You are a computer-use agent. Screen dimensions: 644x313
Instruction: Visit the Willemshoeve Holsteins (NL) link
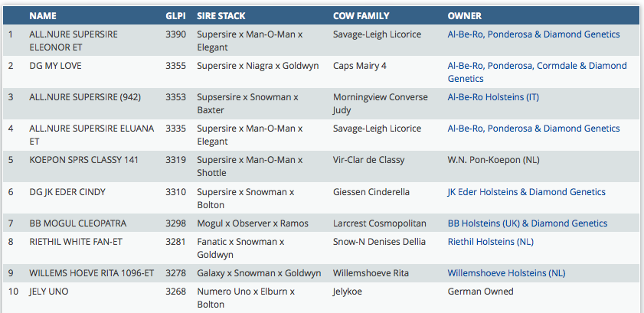click(506, 273)
